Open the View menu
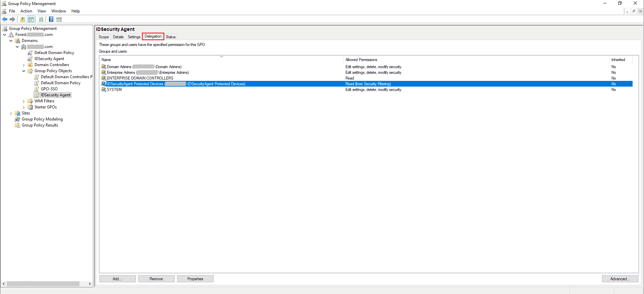 (x=42, y=11)
